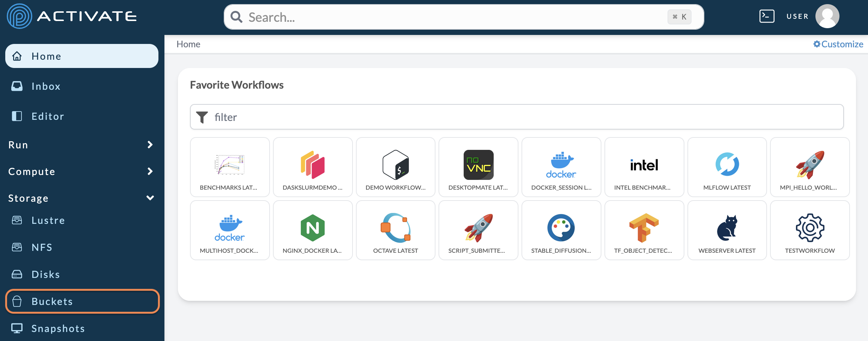Click the Editor panel icon
This screenshot has height=341, width=868.
pyautogui.click(x=17, y=116)
